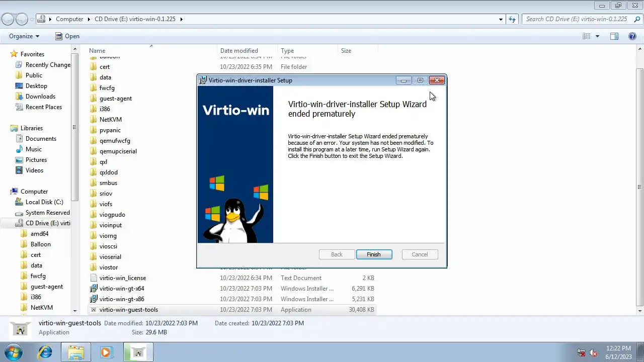644x362 pixels.
Task: Sort by the Size column header
Action: point(358,51)
